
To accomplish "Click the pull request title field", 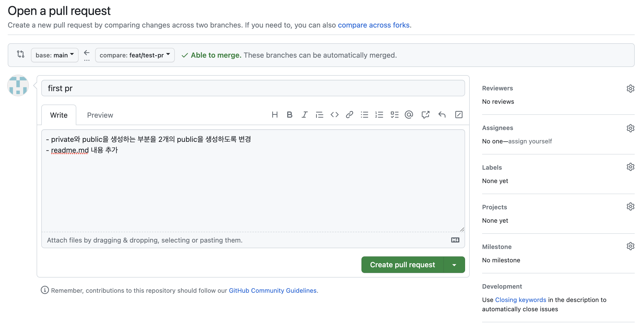I will 253,88.
